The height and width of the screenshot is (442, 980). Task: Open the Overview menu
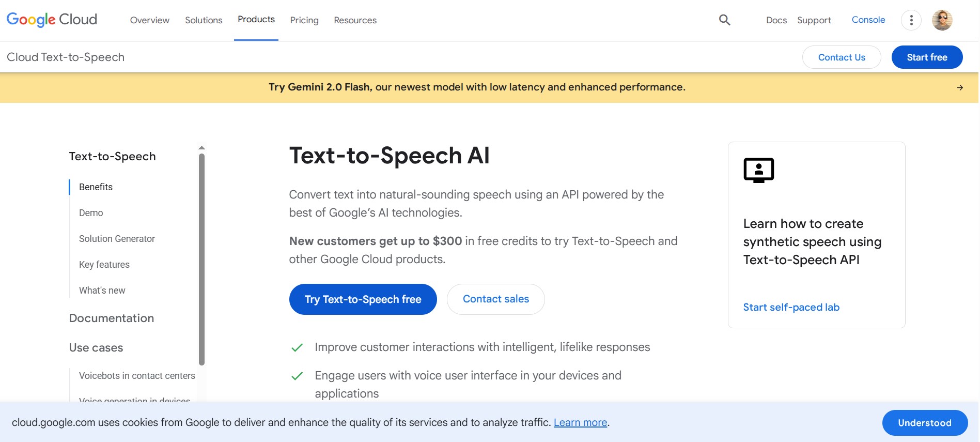(150, 20)
